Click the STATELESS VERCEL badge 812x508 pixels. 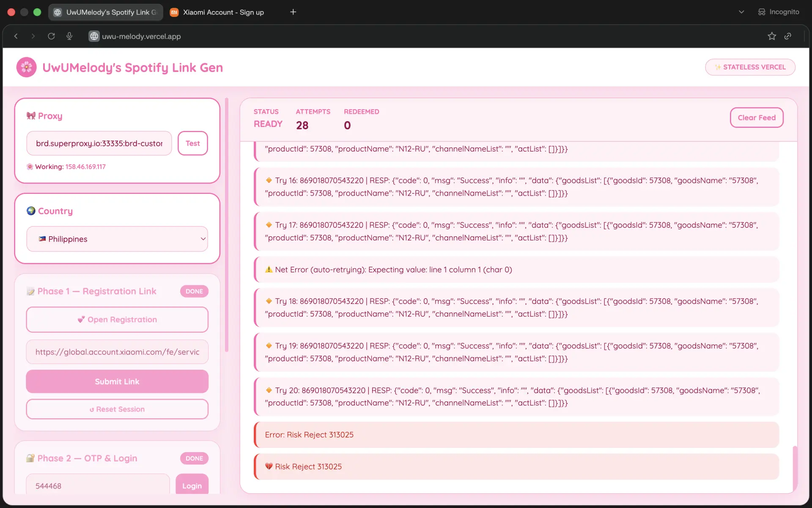pyautogui.click(x=750, y=67)
